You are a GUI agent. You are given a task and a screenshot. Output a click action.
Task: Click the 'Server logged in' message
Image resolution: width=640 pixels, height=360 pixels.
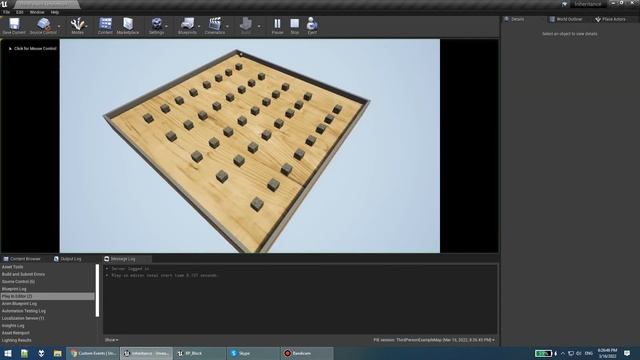[x=130, y=269]
